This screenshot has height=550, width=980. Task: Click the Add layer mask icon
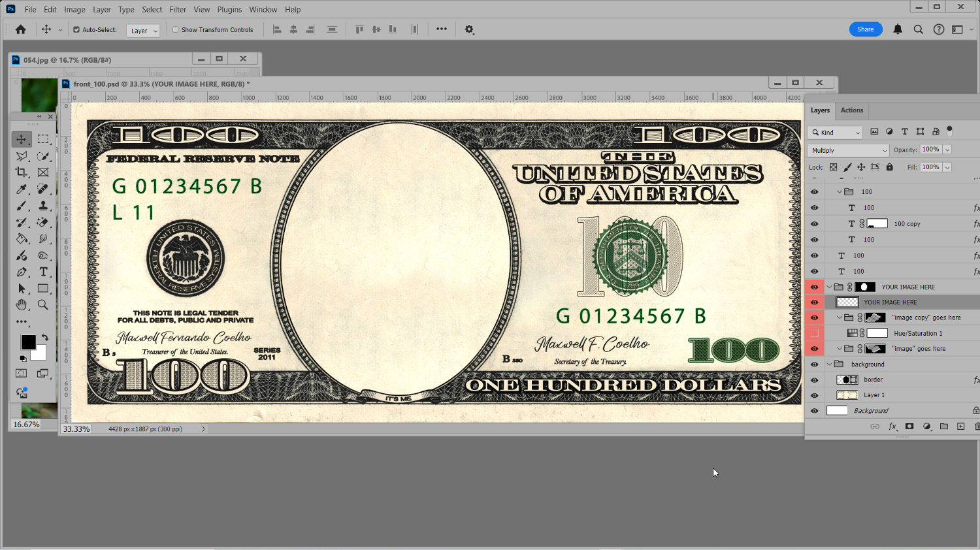909,427
